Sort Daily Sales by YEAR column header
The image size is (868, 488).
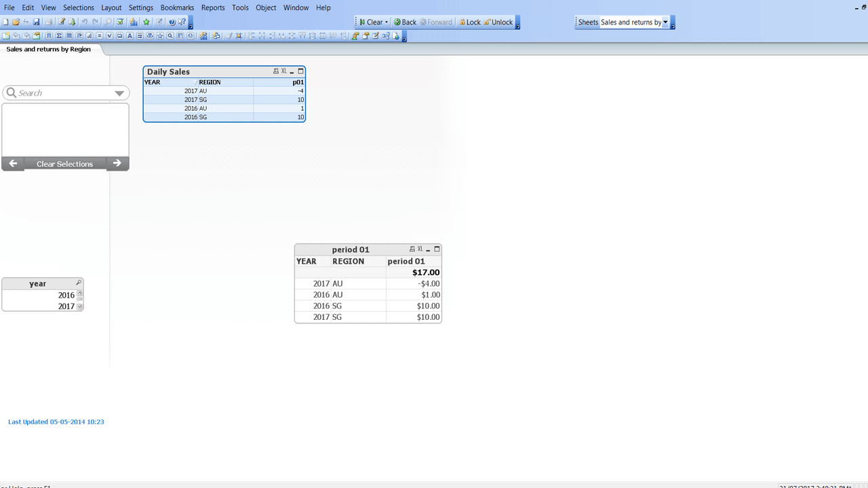point(170,82)
